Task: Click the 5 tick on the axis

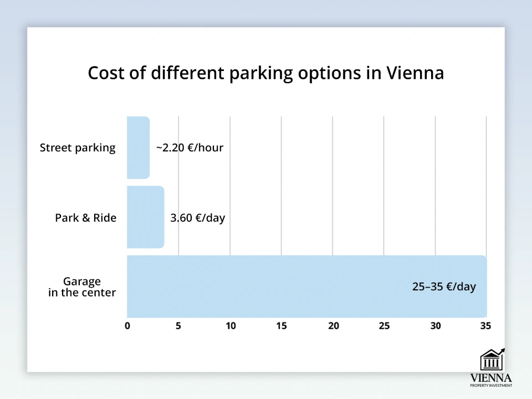Action: (178, 326)
